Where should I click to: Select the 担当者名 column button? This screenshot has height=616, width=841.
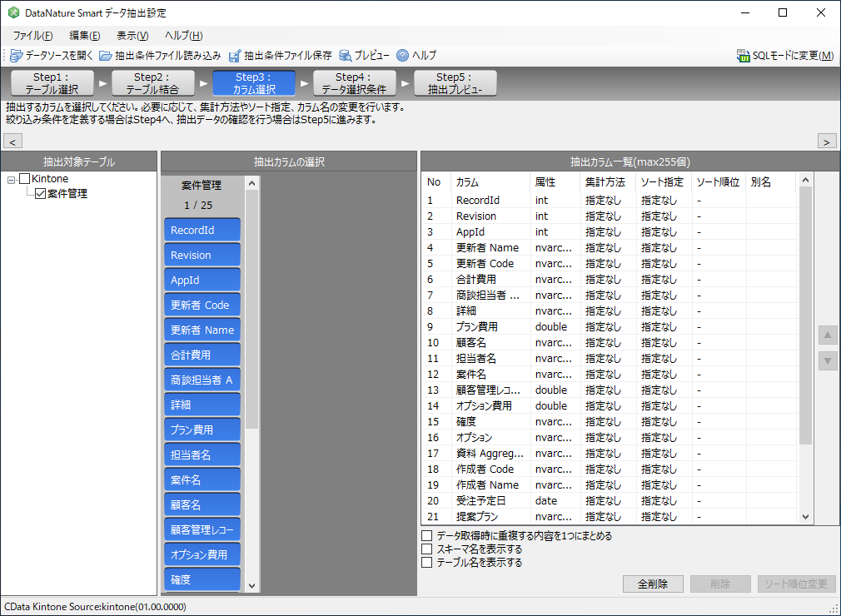point(202,455)
